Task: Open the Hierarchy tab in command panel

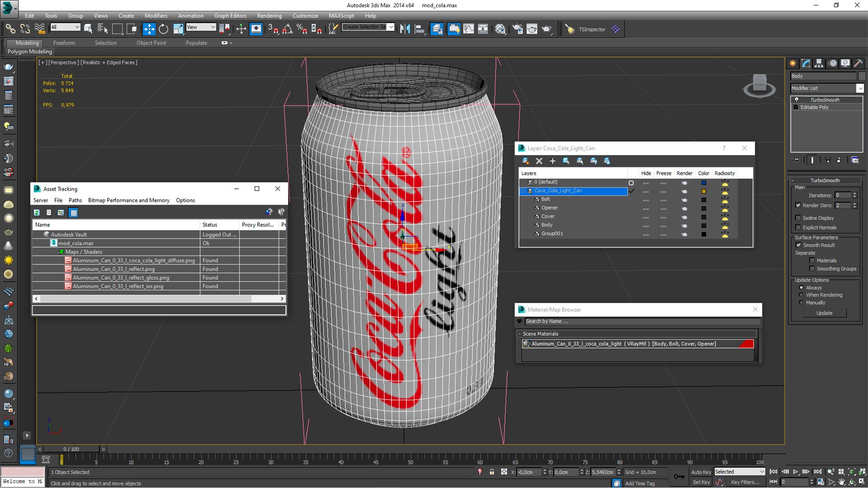Action: (819, 63)
